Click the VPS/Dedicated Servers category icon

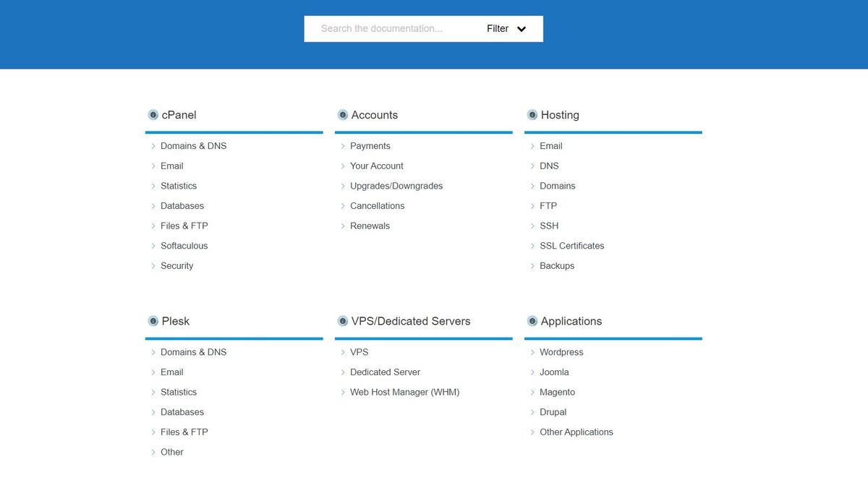click(x=341, y=321)
